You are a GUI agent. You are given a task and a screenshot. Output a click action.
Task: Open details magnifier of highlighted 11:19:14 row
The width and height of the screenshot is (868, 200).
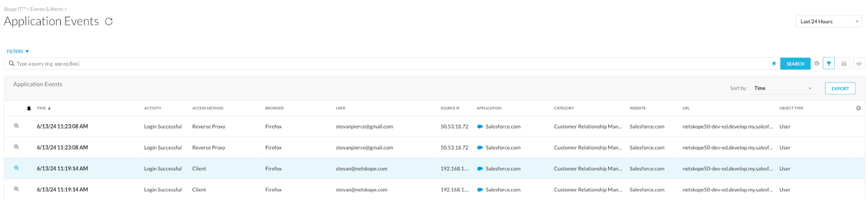(16, 168)
